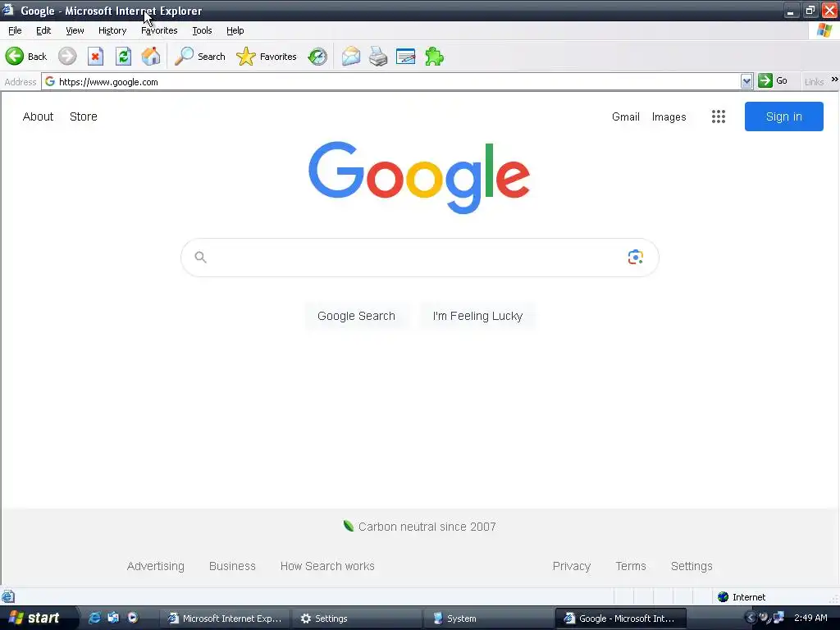The height and width of the screenshot is (630, 840).
Task: Click the Google favicon in the address bar
Action: pyautogui.click(x=50, y=81)
